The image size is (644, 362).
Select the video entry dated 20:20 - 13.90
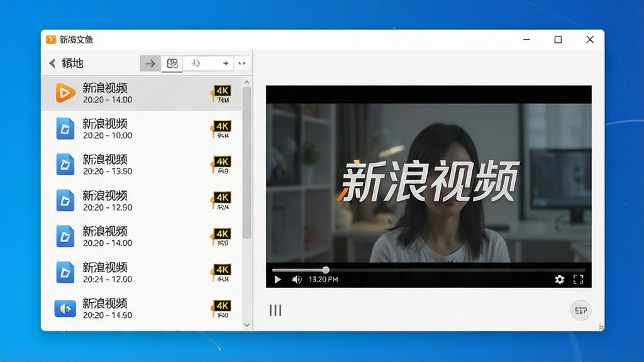pos(143,165)
